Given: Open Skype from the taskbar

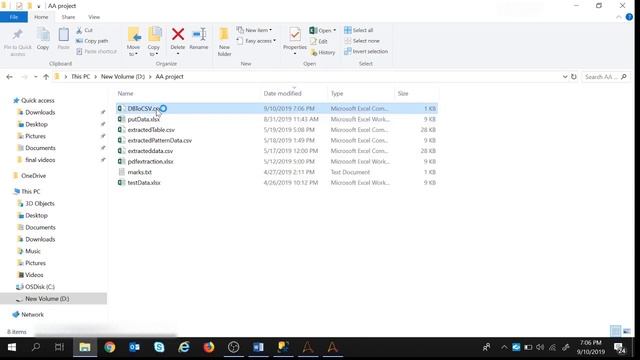Looking at the screenshot, I should click(x=159, y=347).
